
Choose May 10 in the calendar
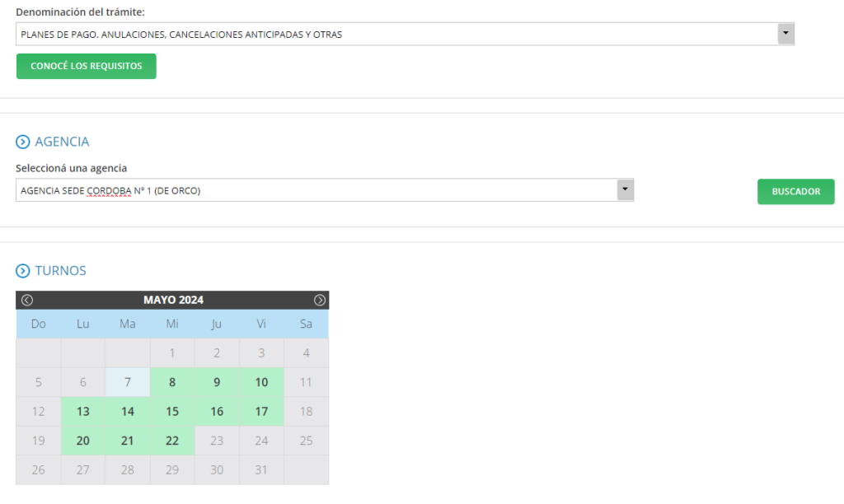[x=261, y=382]
